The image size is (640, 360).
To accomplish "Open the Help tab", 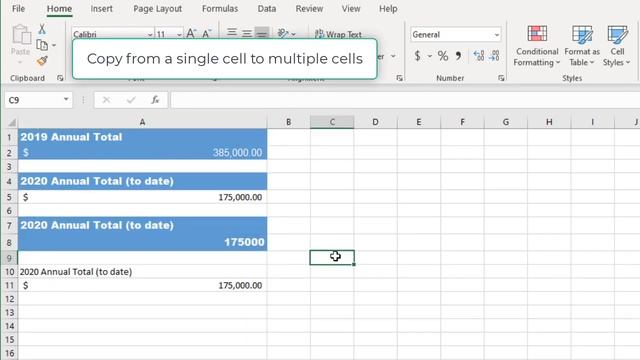I will (x=388, y=9).
